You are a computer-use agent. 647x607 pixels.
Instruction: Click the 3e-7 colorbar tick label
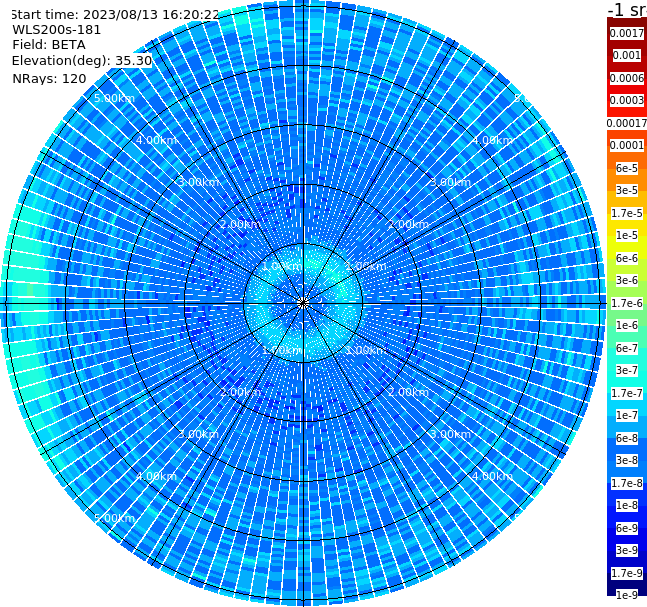(x=627, y=370)
